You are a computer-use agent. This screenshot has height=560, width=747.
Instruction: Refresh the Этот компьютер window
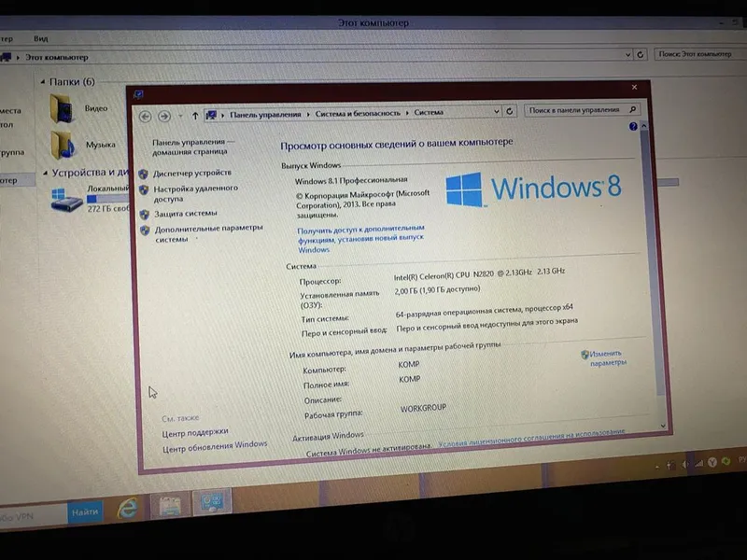pyautogui.click(x=641, y=54)
